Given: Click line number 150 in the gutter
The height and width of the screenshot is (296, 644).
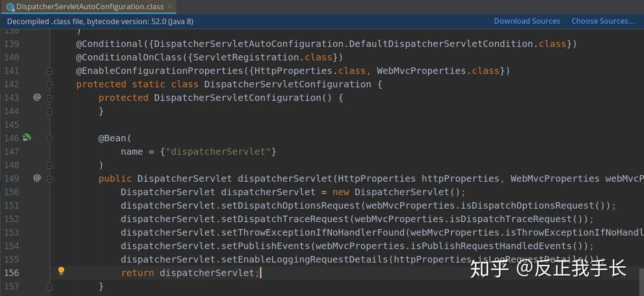Looking at the screenshot, I should [12, 191].
